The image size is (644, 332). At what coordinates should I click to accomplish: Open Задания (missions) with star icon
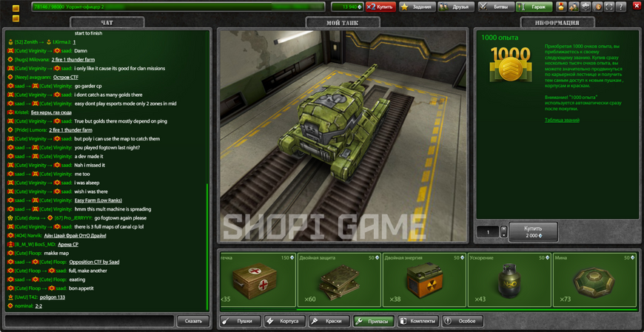[417, 7]
